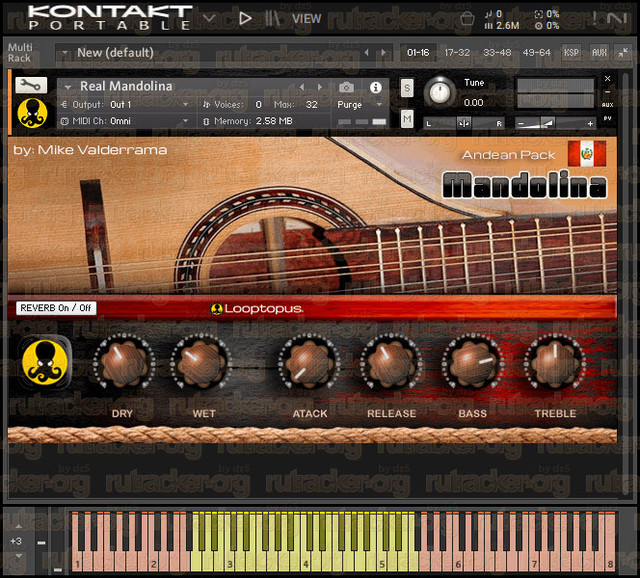Image resolution: width=640 pixels, height=578 pixels.
Task: Click the volume minus icon
Action: point(520,123)
